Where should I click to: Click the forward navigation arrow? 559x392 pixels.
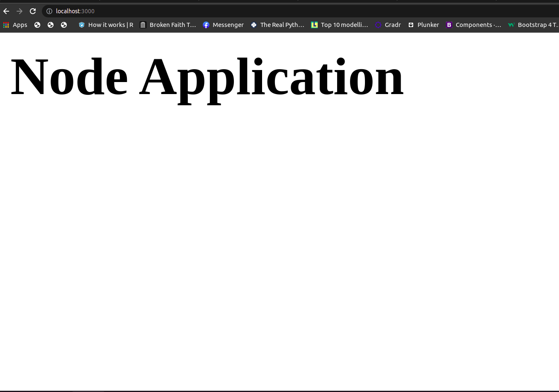pyautogui.click(x=19, y=11)
